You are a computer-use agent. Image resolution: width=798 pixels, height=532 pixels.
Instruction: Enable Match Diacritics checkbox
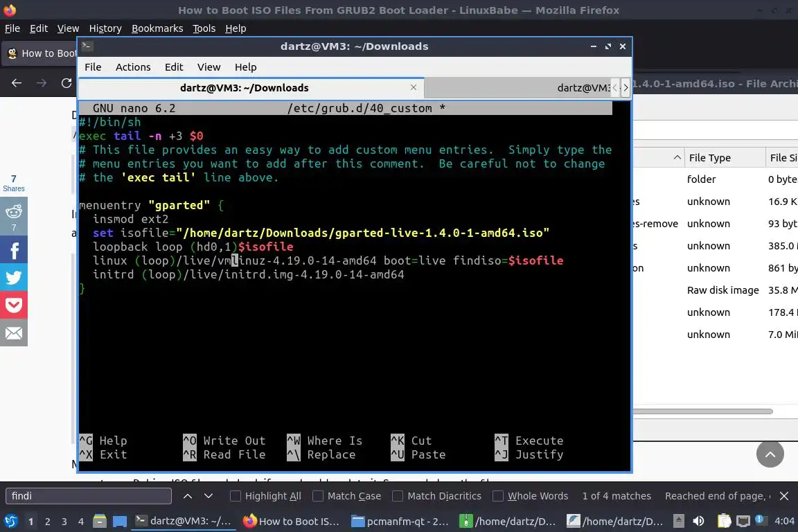(x=398, y=496)
